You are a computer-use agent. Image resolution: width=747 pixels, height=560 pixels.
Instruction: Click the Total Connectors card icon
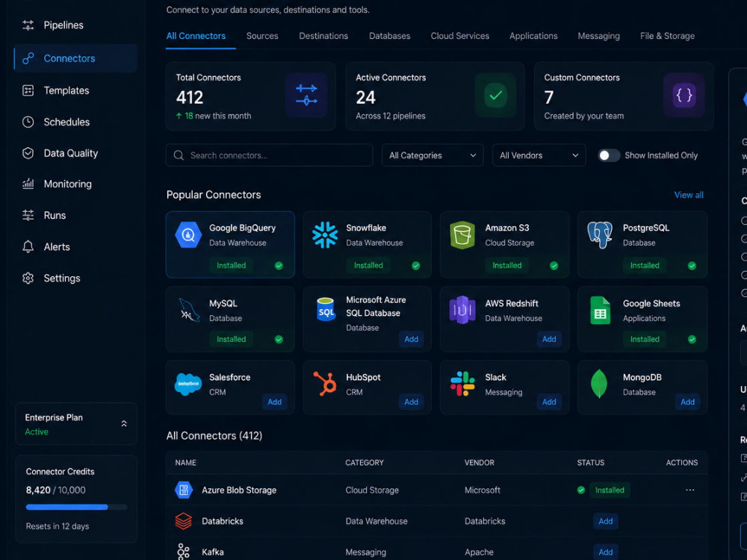pos(306,96)
